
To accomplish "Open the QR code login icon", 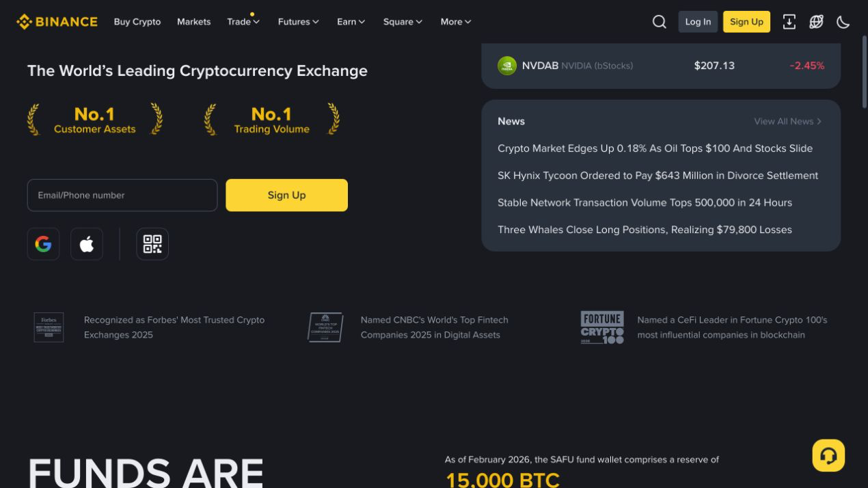I will [x=152, y=244].
